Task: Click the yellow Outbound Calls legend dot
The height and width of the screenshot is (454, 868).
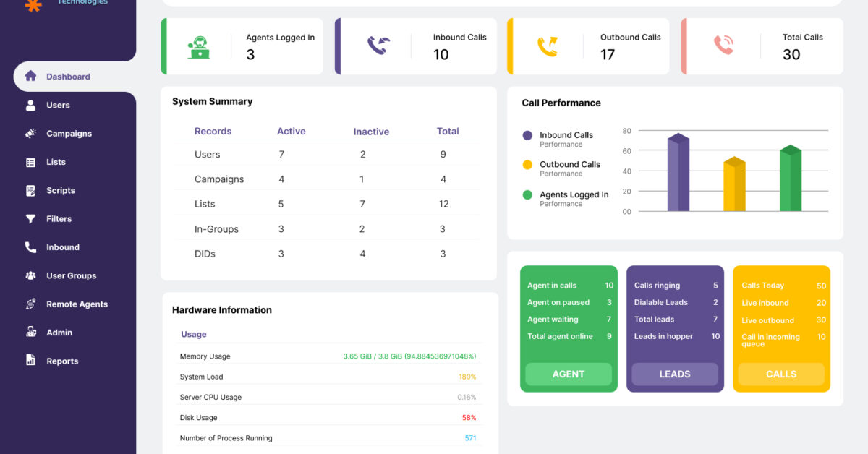Action: [527, 165]
